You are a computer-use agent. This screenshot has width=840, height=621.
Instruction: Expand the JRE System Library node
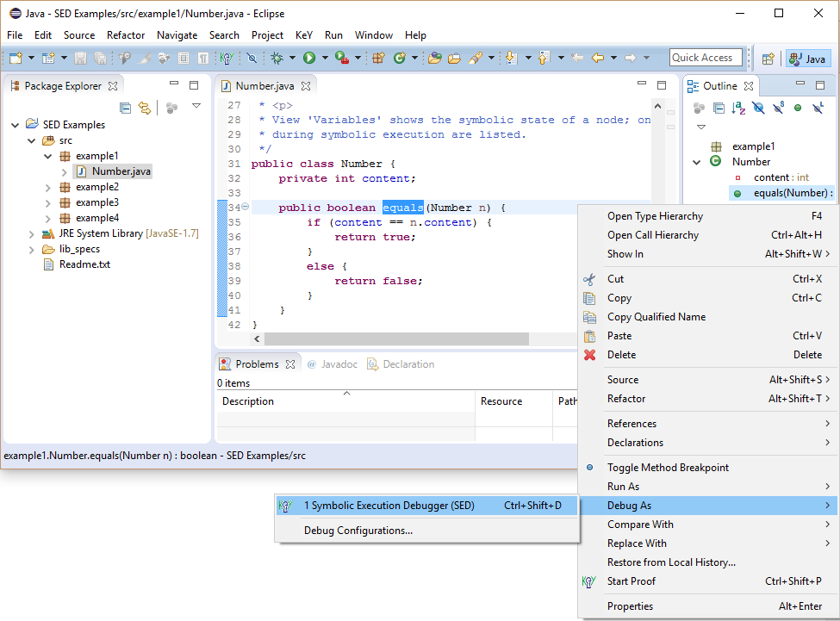tap(32, 234)
